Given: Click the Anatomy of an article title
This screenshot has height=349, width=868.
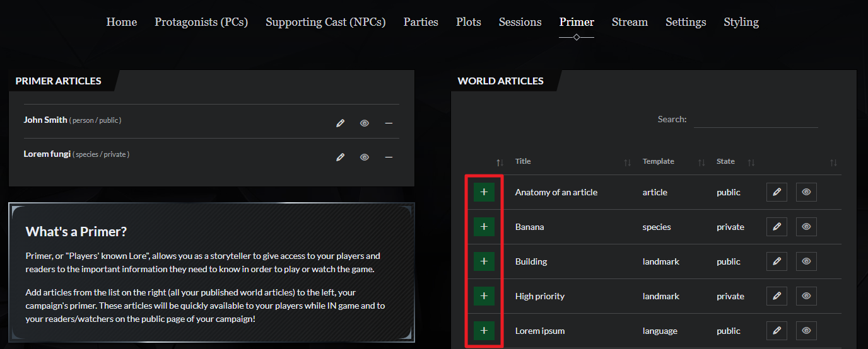Looking at the screenshot, I should pyautogui.click(x=556, y=192).
